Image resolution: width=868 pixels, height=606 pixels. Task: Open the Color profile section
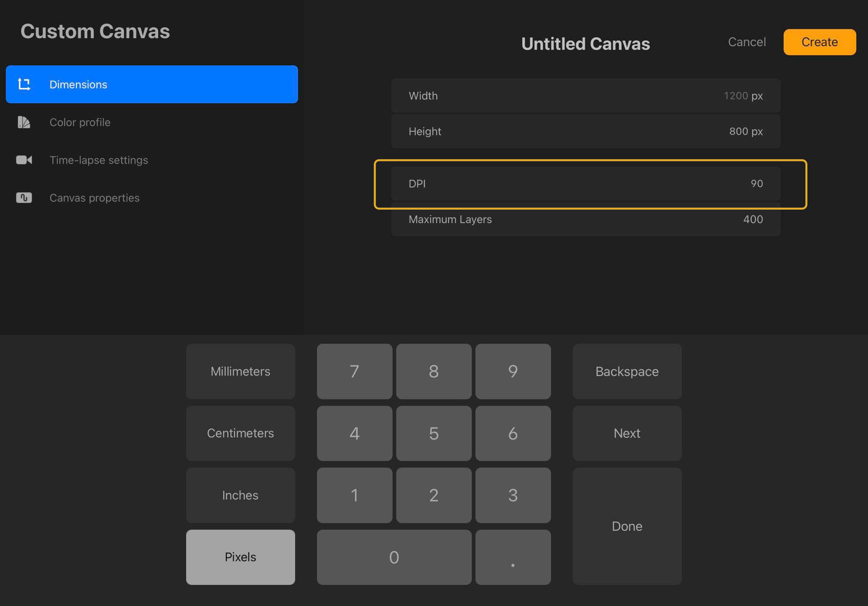80,122
